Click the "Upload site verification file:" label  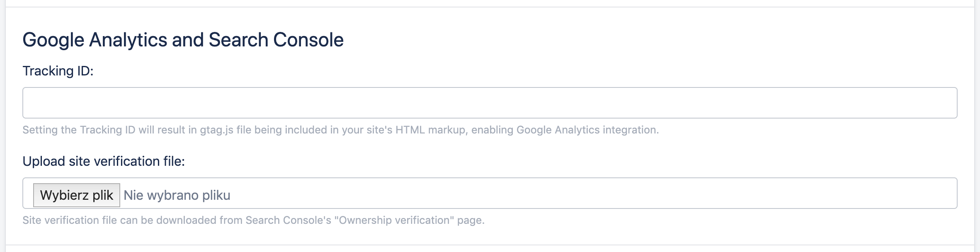[x=104, y=161]
